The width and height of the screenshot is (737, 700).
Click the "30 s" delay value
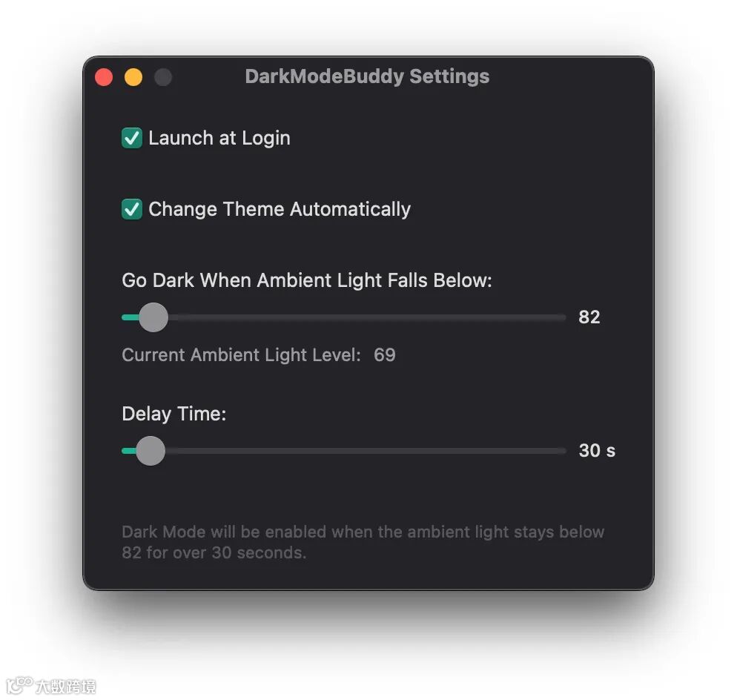point(597,451)
